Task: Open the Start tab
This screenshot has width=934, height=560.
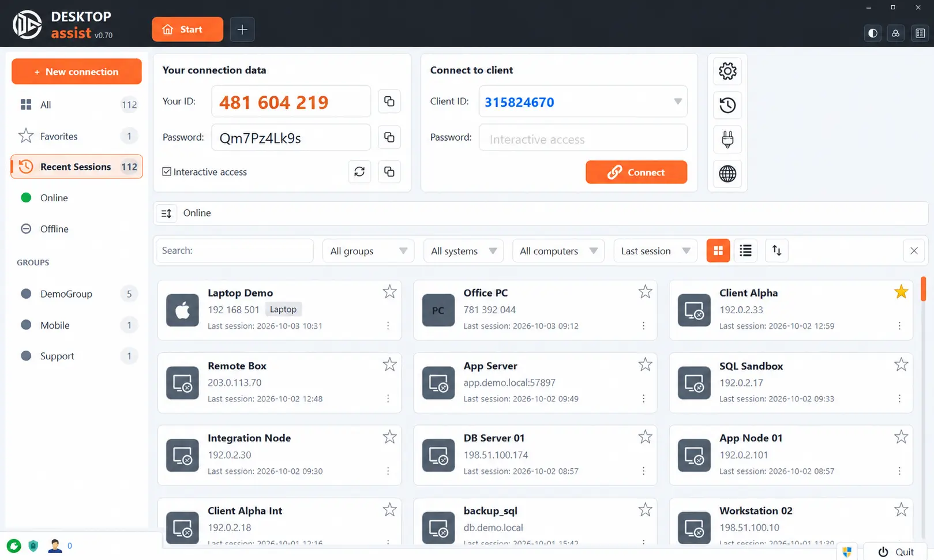Action: coord(187,29)
